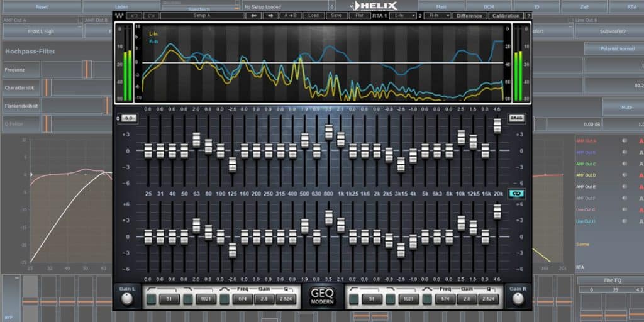Enable right channel low-pass filter toggle

coord(390,299)
